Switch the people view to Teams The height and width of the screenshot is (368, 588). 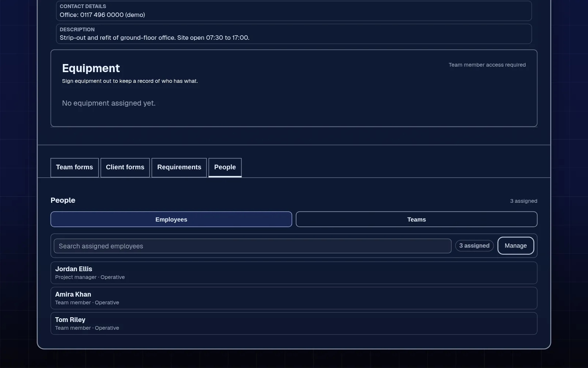click(416, 219)
